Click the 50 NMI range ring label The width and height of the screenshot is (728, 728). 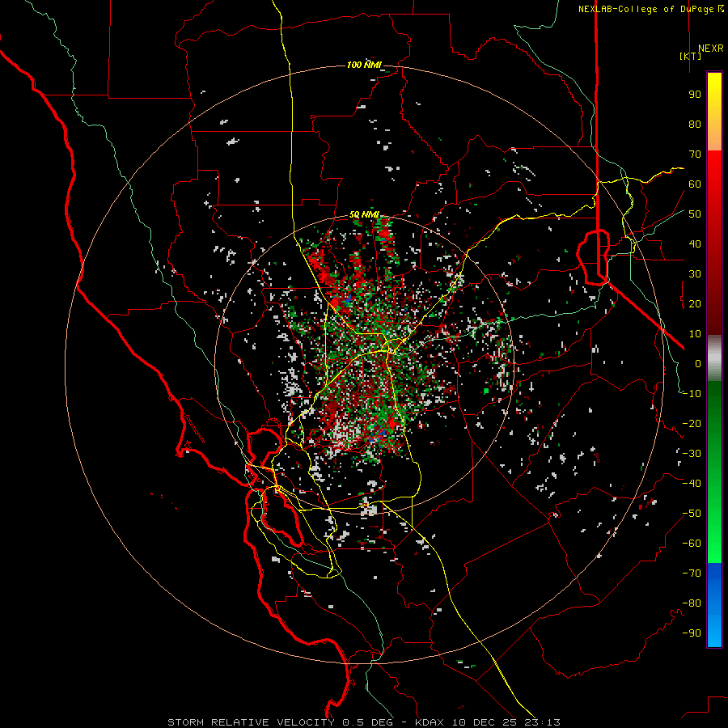tap(364, 214)
